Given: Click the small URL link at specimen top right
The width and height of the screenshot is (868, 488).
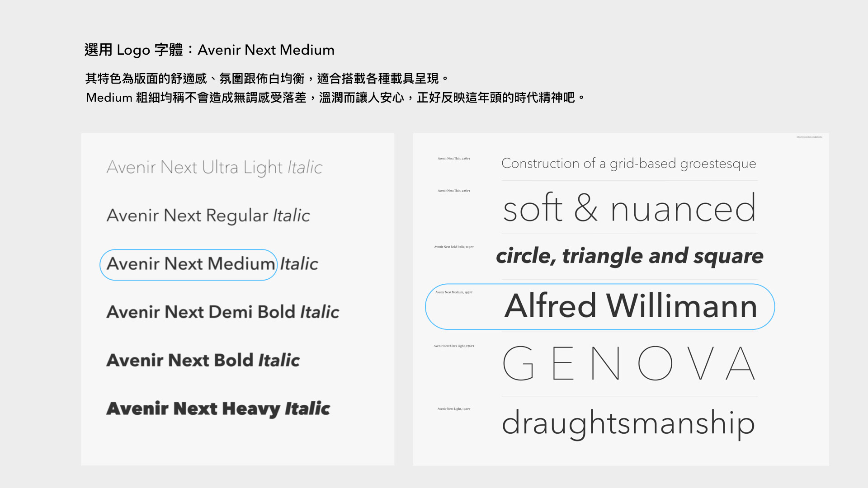Looking at the screenshot, I should pyautogui.click(x=809, y=137).
